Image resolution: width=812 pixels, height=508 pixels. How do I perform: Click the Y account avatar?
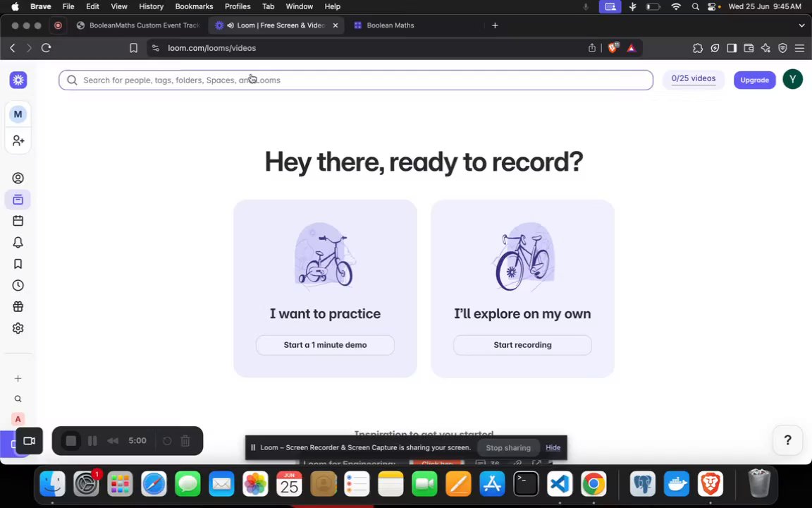point(792,79)
